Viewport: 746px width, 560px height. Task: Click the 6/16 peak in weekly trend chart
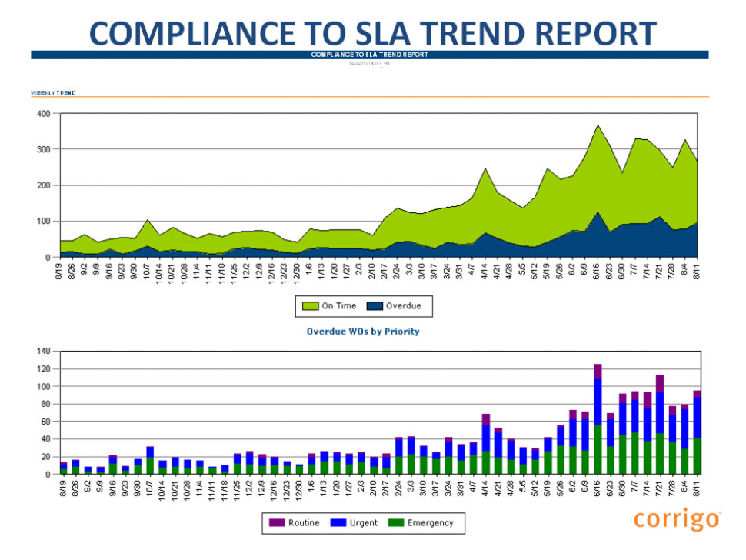tap(598, 125)
